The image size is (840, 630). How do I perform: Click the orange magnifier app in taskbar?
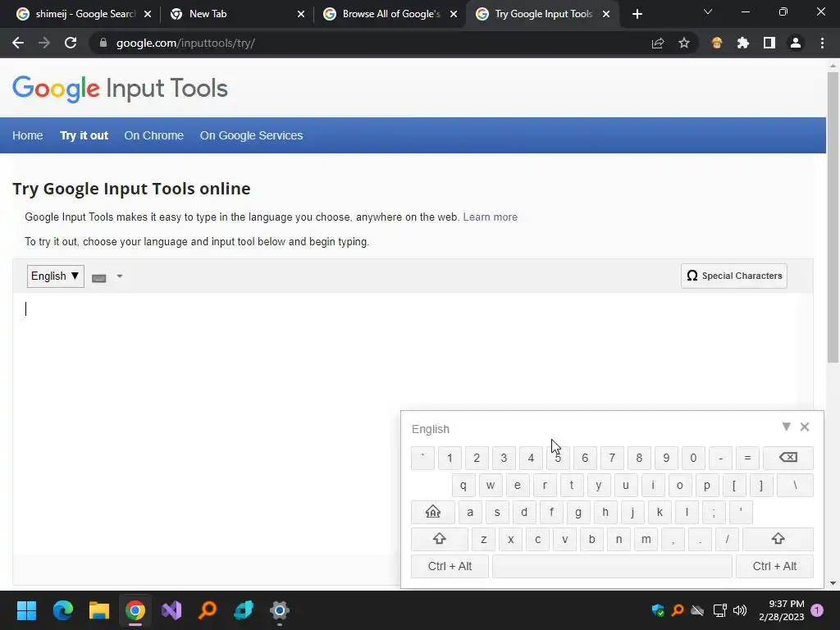208,610
